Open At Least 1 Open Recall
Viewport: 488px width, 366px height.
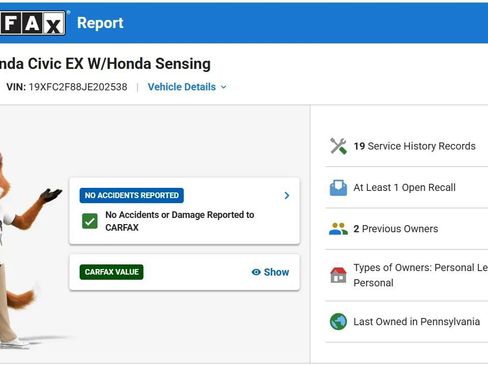406,188
